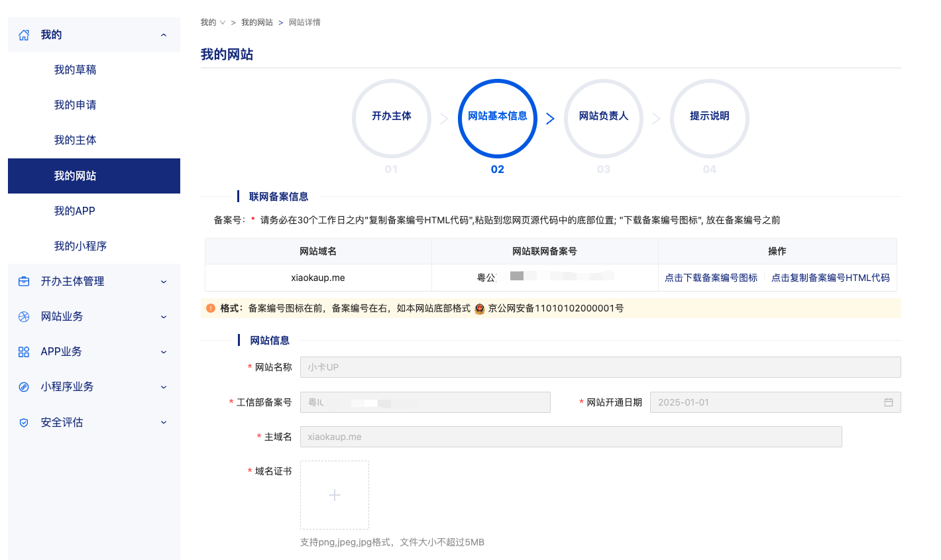Click 操作 column header
The image size is (941, 560).
coord(777,251)
